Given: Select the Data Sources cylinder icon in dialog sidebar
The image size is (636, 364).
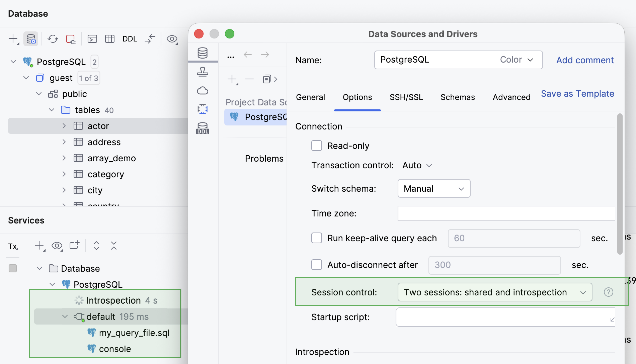Looking at the screenshot, I should (203, 53).
